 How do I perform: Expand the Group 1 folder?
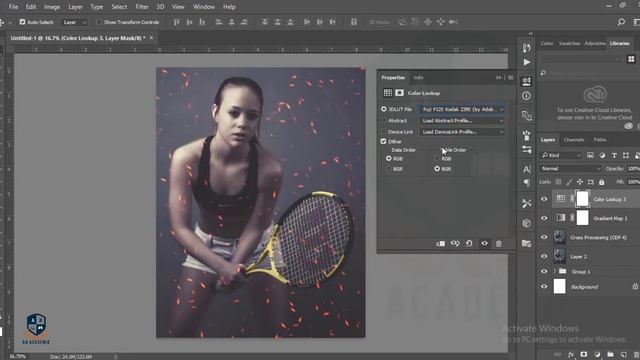point(554,271)
